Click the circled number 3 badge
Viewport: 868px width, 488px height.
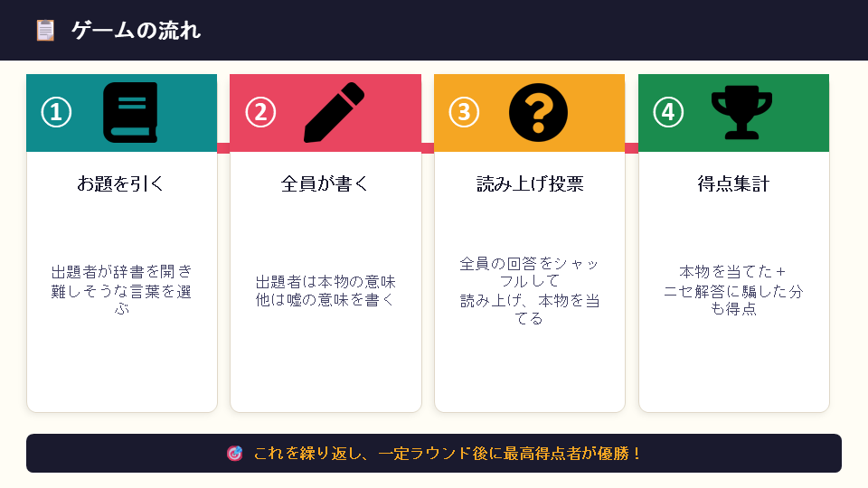point(464,113)
